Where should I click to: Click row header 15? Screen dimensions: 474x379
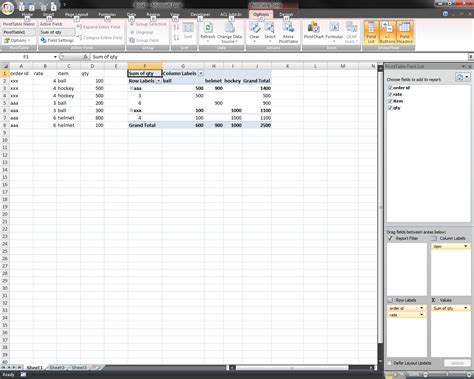5,177
